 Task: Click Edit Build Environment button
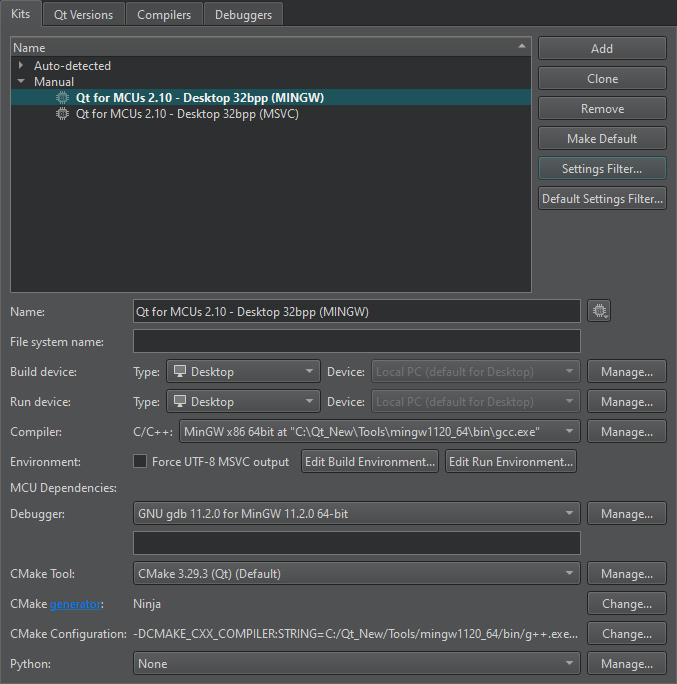370,462
